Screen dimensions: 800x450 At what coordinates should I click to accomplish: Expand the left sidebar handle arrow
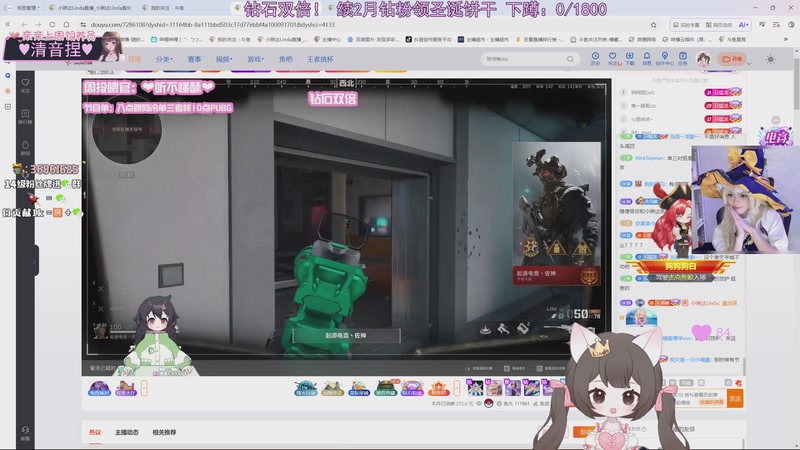[x=35, y=261]
